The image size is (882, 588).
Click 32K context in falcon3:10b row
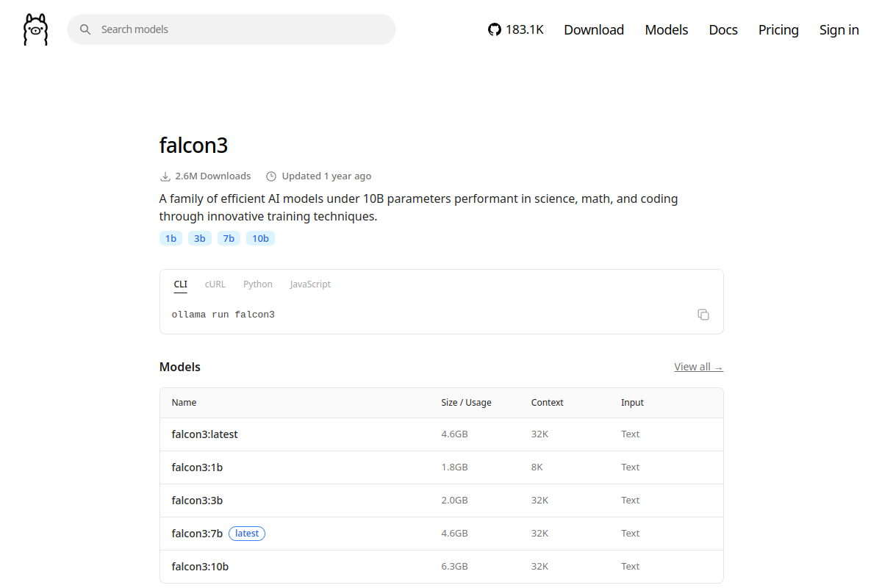[539, 567]
